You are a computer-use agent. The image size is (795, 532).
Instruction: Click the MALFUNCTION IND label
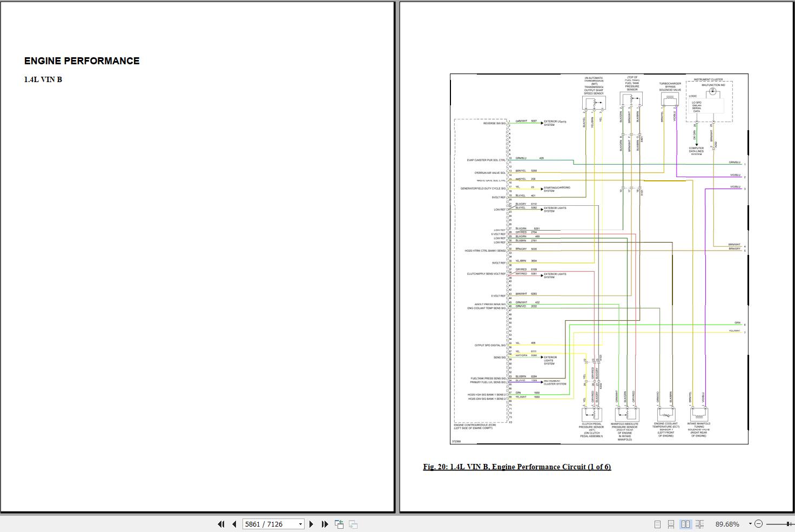(713, 85)
